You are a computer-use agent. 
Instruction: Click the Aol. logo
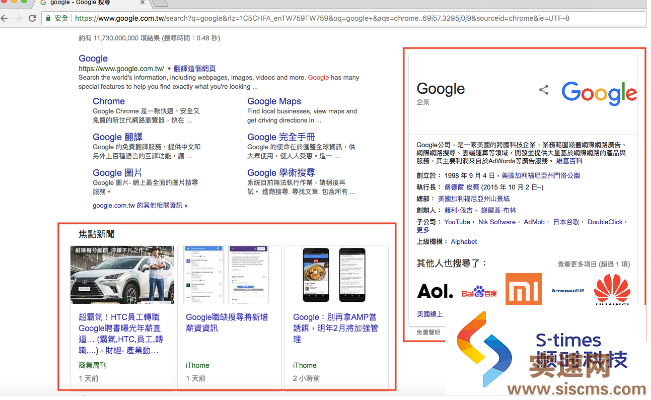tap(435, 291)
